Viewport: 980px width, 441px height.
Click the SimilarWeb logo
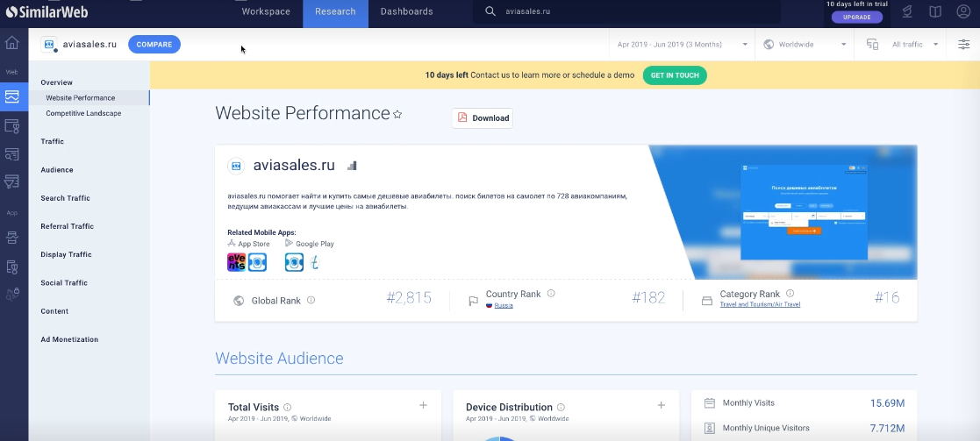pyautogui.click(x=46, y=12)
